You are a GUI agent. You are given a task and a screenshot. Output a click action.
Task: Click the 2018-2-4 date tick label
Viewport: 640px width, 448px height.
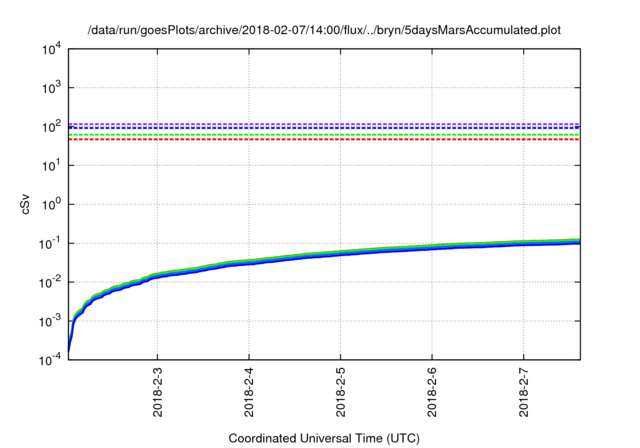249,392
